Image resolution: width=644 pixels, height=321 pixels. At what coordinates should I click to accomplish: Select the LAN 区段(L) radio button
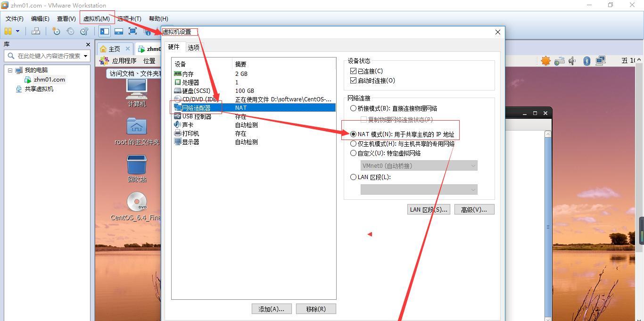coord(353,177)
